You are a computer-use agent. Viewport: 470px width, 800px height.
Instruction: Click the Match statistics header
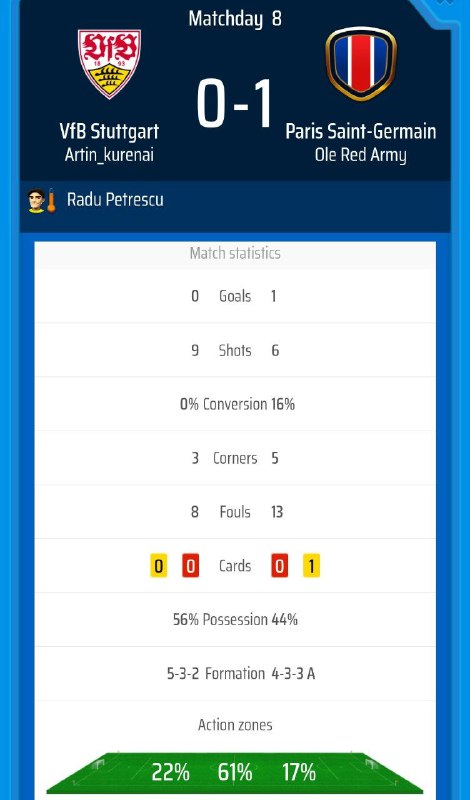point(235,253)
